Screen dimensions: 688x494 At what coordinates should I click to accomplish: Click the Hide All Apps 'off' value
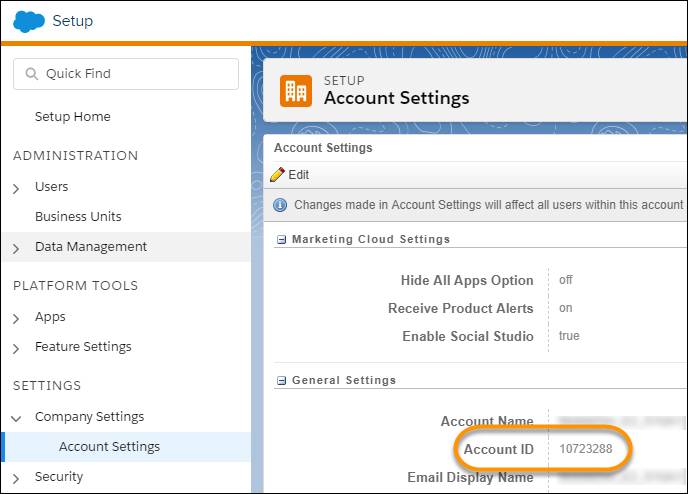[566, 280]
